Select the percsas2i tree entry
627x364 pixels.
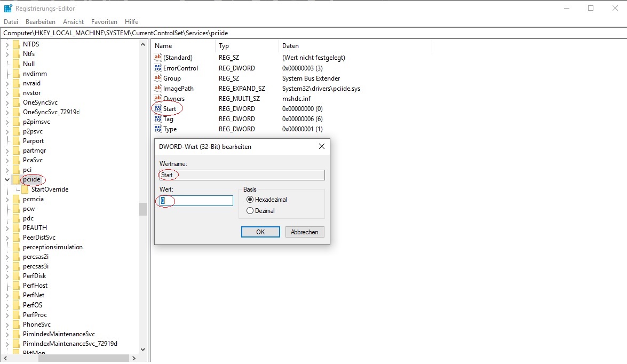[36, 256]
